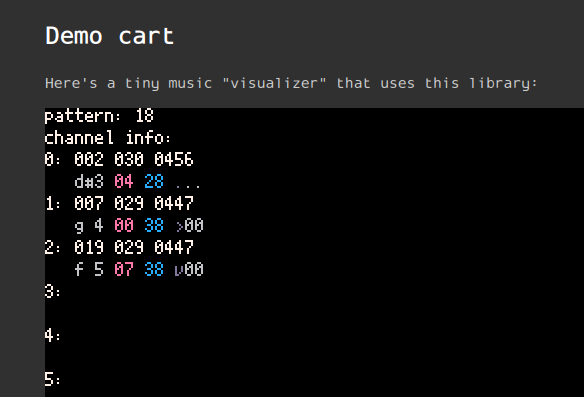Click the "pattern: 18" line
Screen dimensions: 584x397
point(99,116)
